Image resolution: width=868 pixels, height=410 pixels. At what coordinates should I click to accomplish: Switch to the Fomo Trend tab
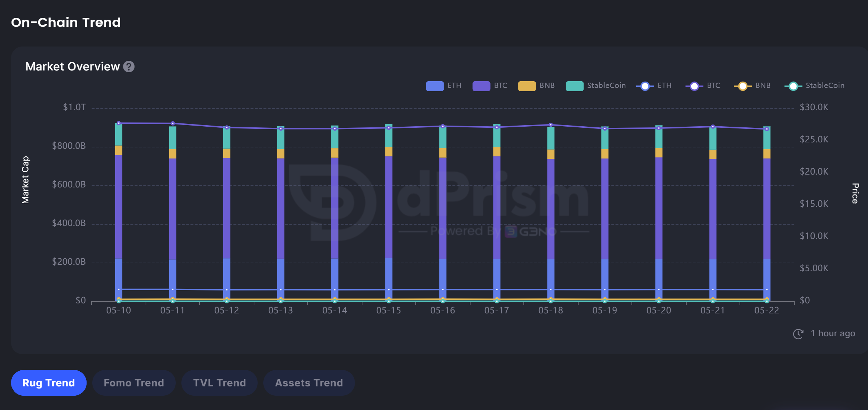click(x=134, y=383)
